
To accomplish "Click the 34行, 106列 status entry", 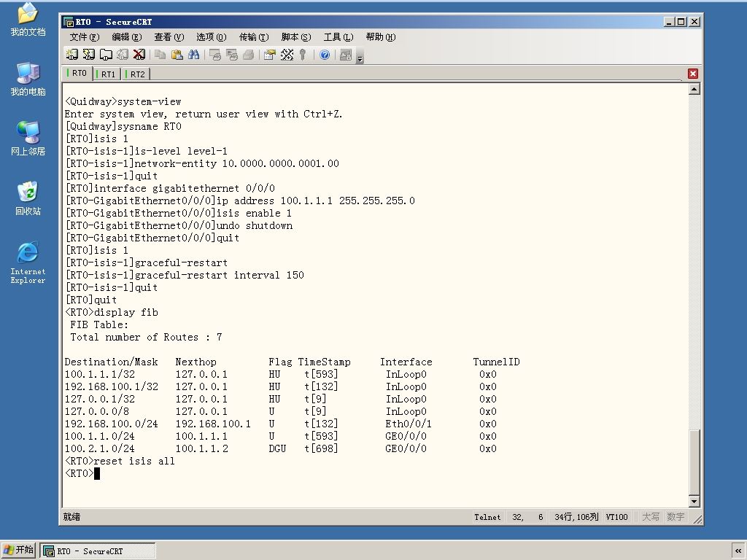I will (576, 517).
